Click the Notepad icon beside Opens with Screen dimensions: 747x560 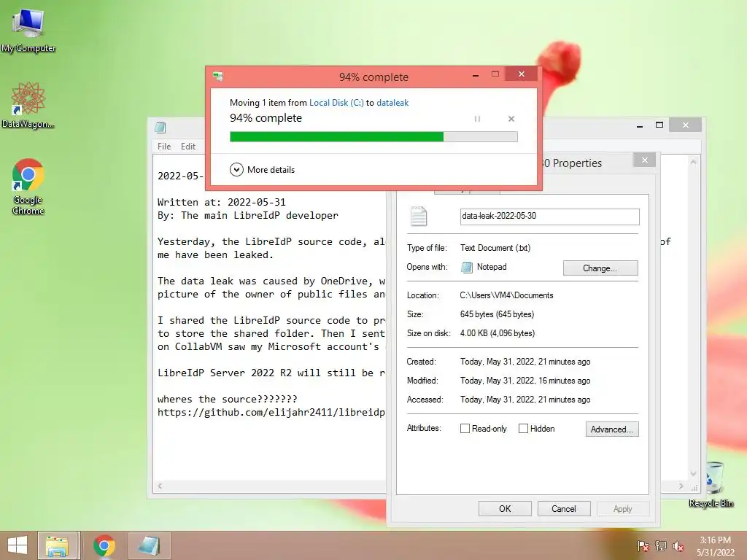(467, 267)
